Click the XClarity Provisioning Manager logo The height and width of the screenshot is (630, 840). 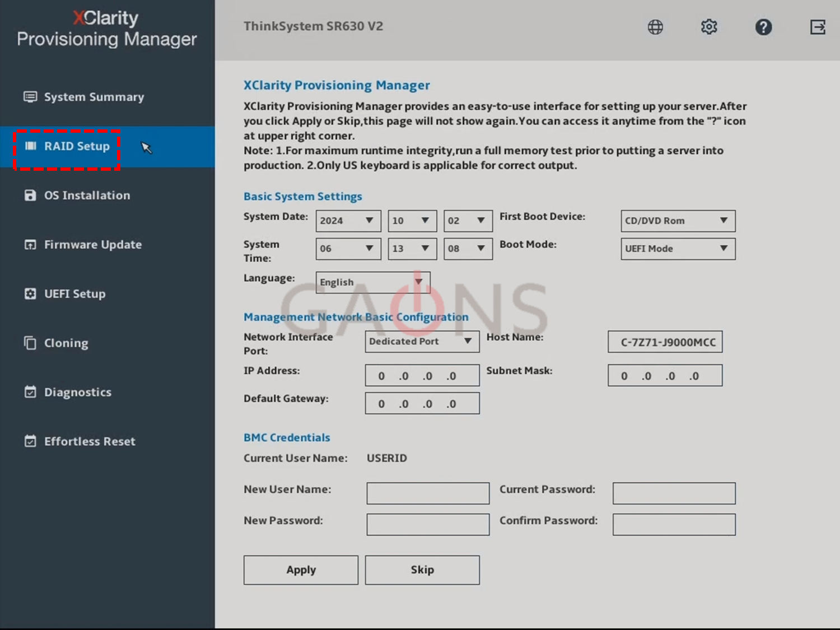107,29
